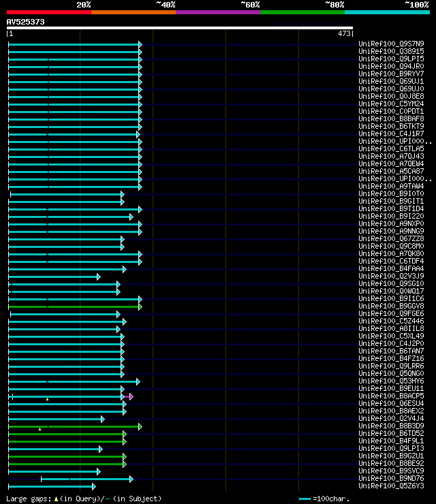The height and width of the screenshot is (504, 436).
Task: Select the UniRef100_B9ND76 label
Action: pyautogui.click(x=391, y=479)
